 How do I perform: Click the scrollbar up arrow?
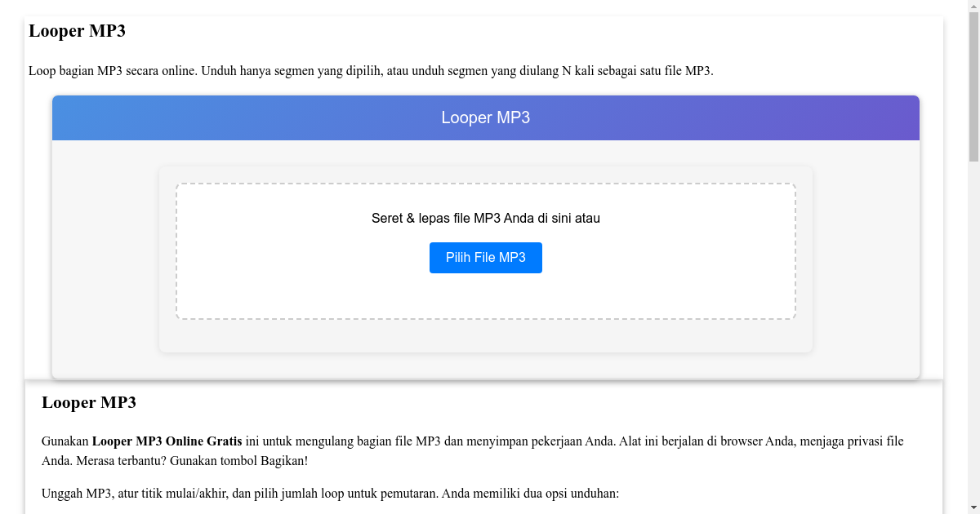click(973, 7)
